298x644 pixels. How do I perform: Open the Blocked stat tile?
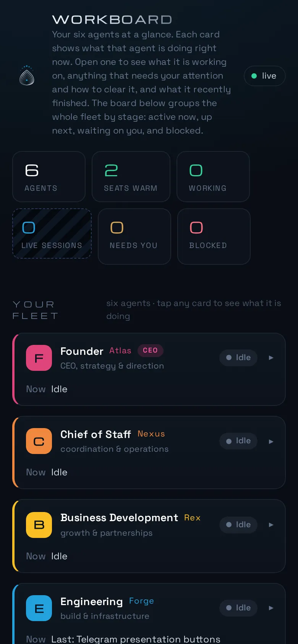[214, 237]
